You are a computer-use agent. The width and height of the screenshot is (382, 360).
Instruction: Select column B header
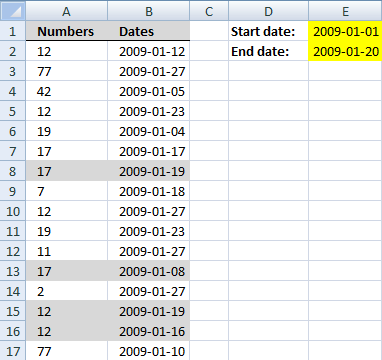[x=149, y=11]
